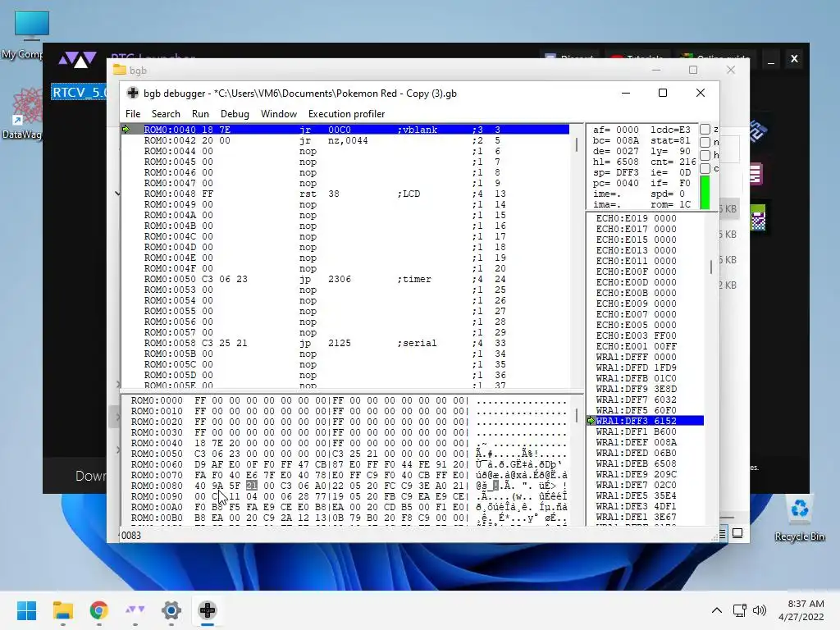Click the bgb debugger title bar icon

pyautogui.click(x=132, y=94)
